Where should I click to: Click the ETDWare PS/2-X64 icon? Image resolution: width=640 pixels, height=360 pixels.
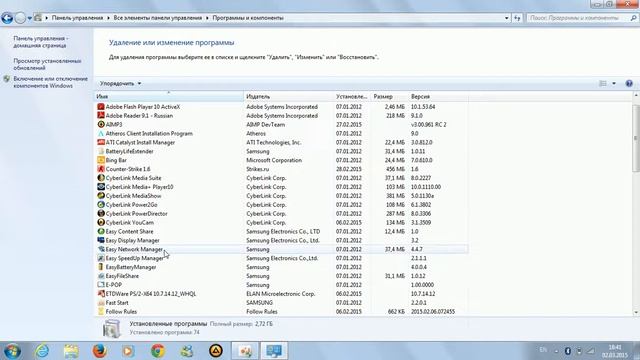coord(101,294)
